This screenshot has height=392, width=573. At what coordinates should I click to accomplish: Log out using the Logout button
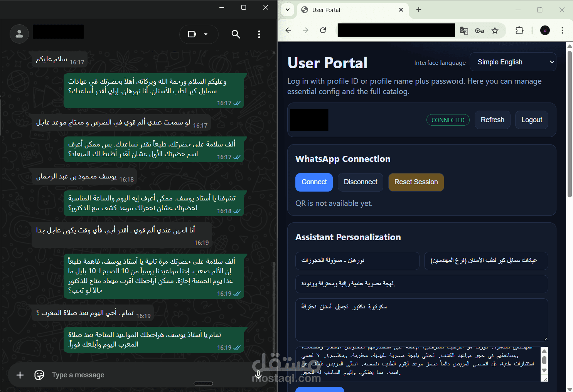[531, 120]
